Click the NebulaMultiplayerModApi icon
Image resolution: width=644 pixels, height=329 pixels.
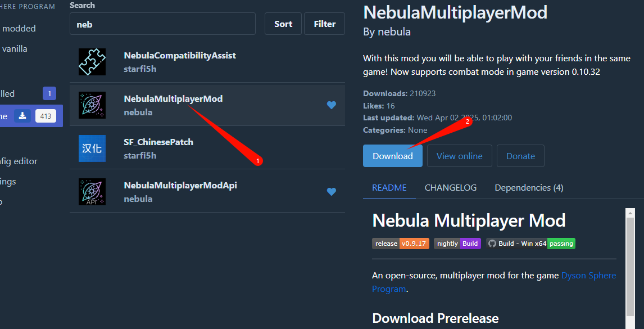point(92,192)
